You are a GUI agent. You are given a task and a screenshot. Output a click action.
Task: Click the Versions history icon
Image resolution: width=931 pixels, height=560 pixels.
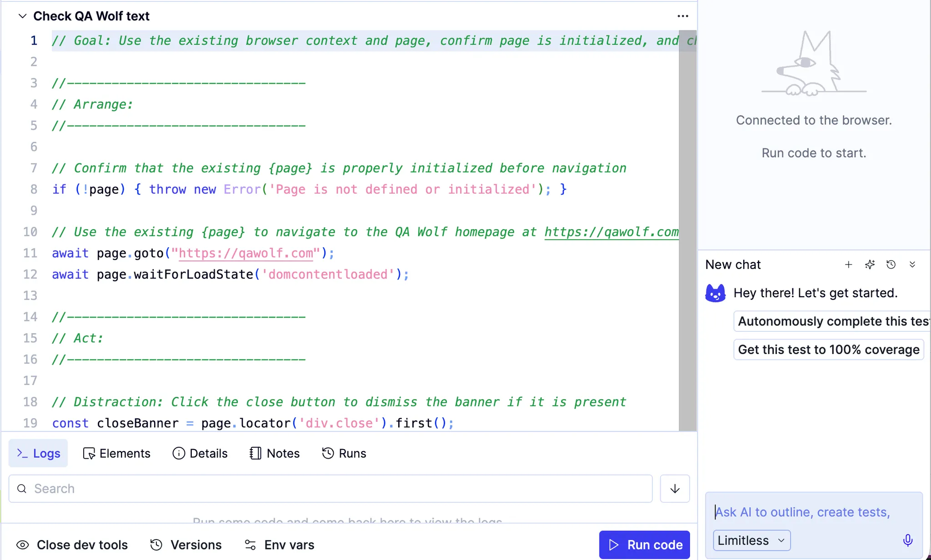155,545
